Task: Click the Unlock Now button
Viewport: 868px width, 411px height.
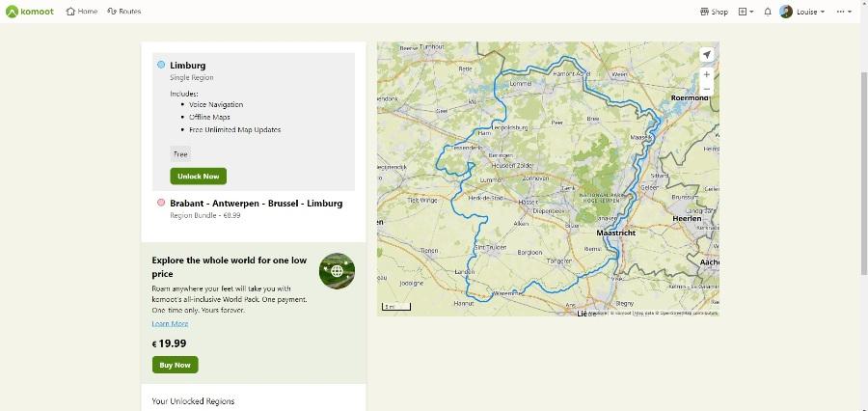Action: pyautogui.click(x=198, y=177)
